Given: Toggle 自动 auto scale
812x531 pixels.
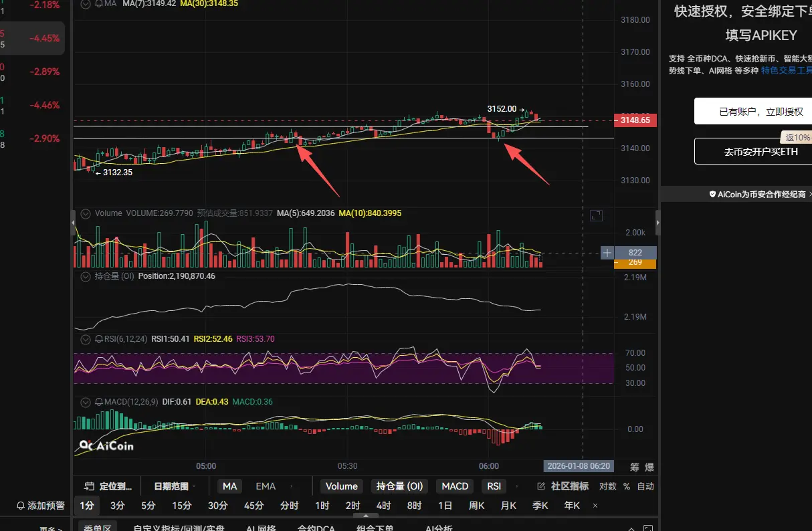Looking at the screenshot, I should [x=645, y=486].
